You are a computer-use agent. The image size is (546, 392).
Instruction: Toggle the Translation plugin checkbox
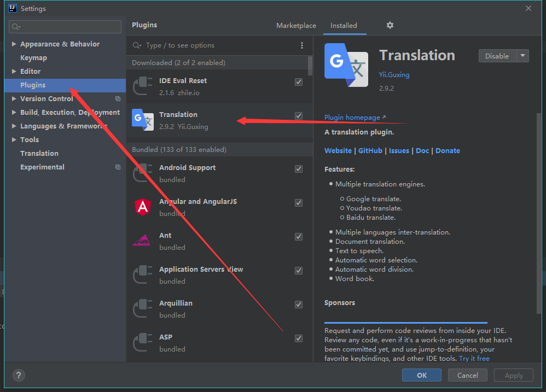[299, 116]
